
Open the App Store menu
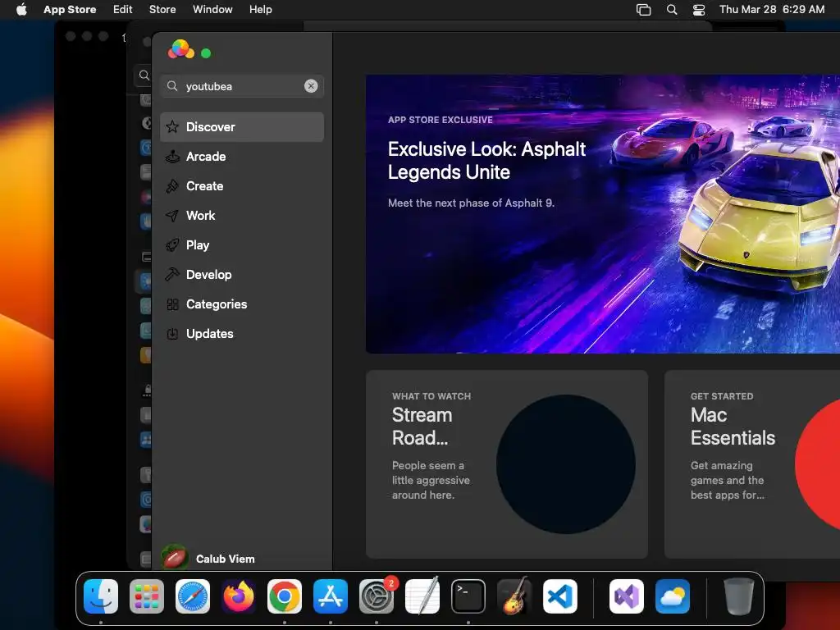point(70,9)
